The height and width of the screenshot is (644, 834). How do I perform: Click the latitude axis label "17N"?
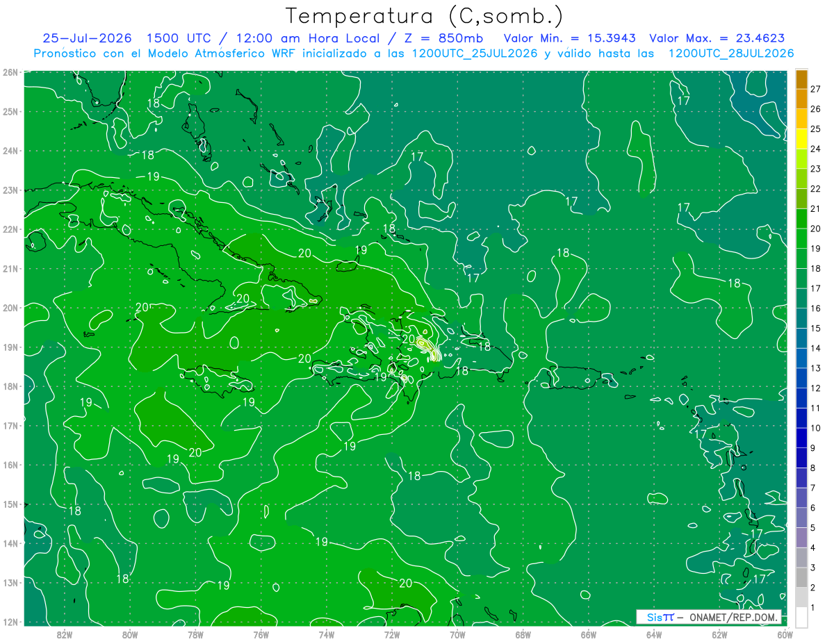click(x=10, y=426)
